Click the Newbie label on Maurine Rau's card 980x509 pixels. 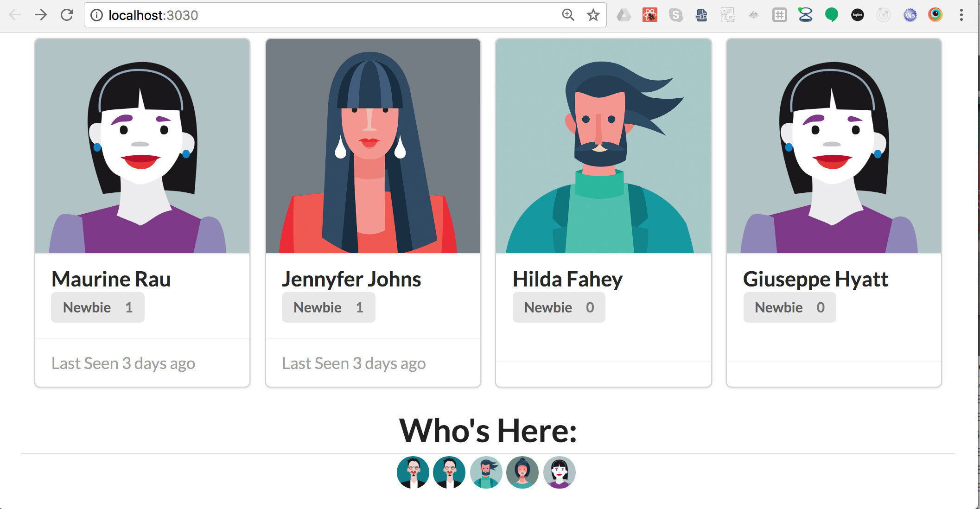point(87,307)
